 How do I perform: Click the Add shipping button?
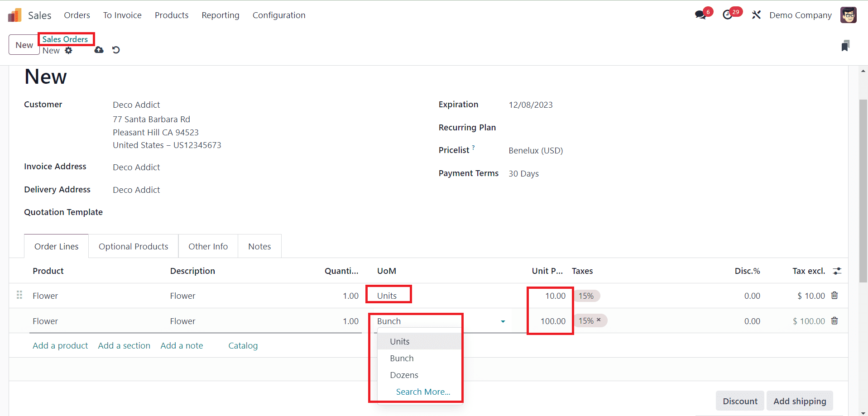coord(800,401)
